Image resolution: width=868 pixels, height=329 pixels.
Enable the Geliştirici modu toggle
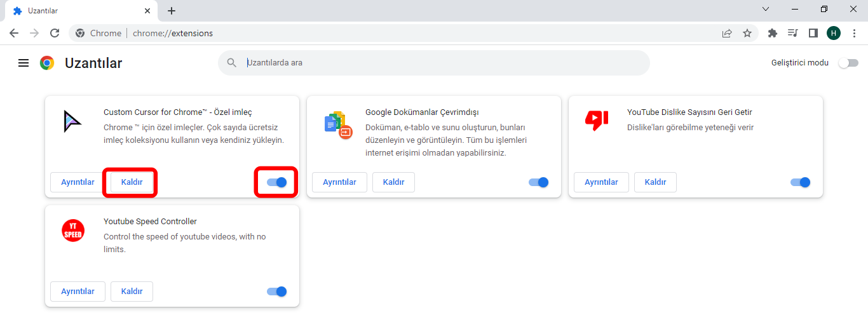pos(848,63)
